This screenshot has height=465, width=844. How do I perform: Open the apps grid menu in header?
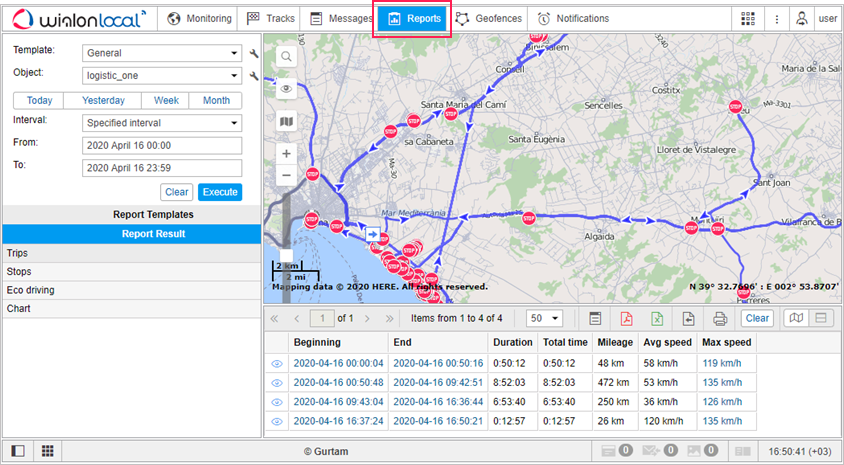point(748,18)
